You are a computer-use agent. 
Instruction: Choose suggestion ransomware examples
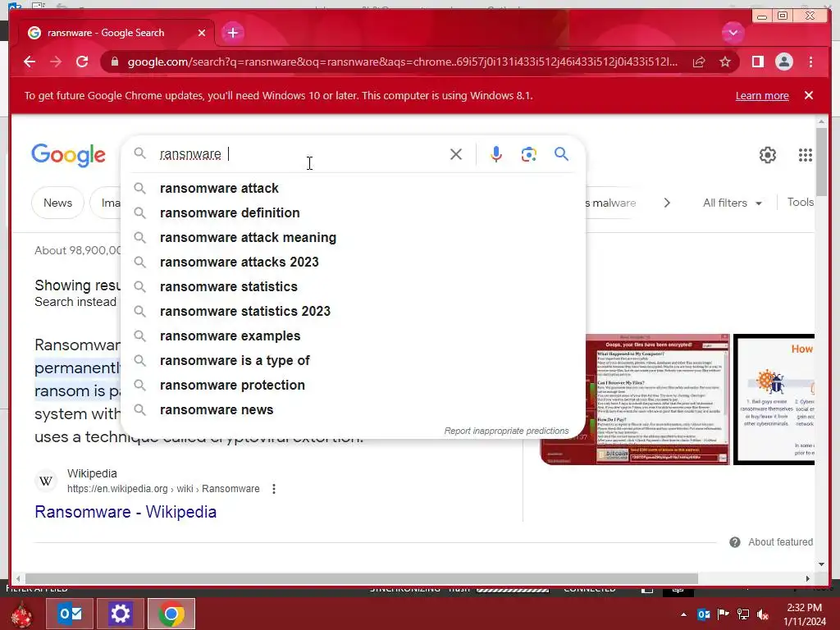click(x=353, y=336)
